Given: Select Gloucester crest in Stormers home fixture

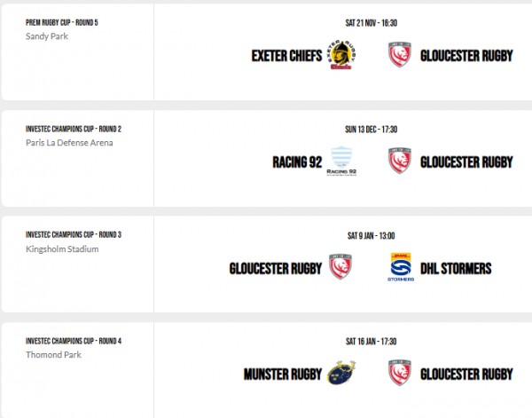Looking at the screenshot, I should [x=340, y=266].
